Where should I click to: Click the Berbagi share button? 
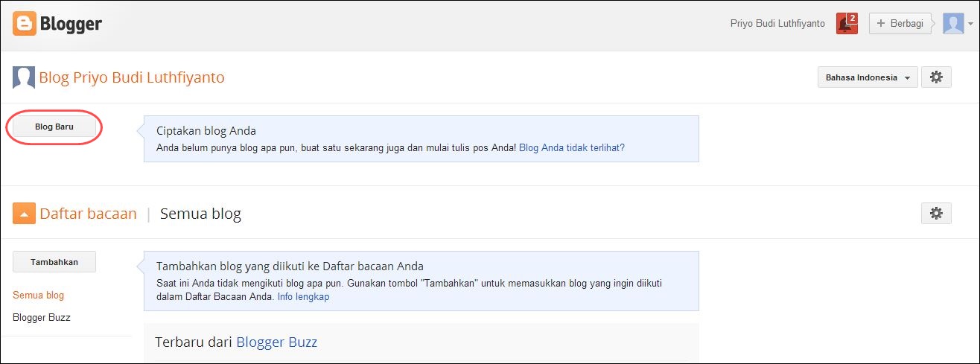[900, 23]
